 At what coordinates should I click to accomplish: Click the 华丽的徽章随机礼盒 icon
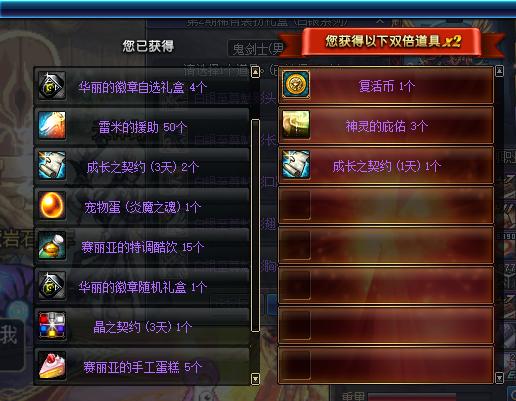52,285
